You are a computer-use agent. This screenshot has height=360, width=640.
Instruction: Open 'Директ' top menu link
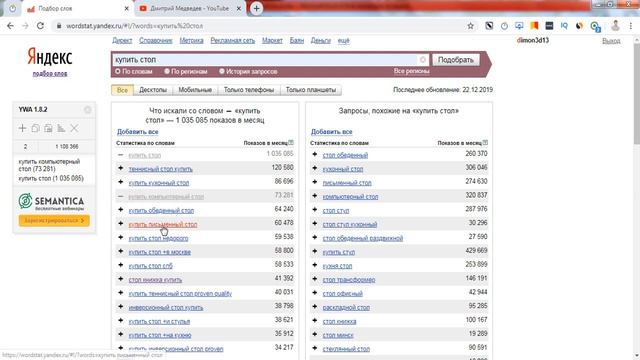tap(122, 40)
